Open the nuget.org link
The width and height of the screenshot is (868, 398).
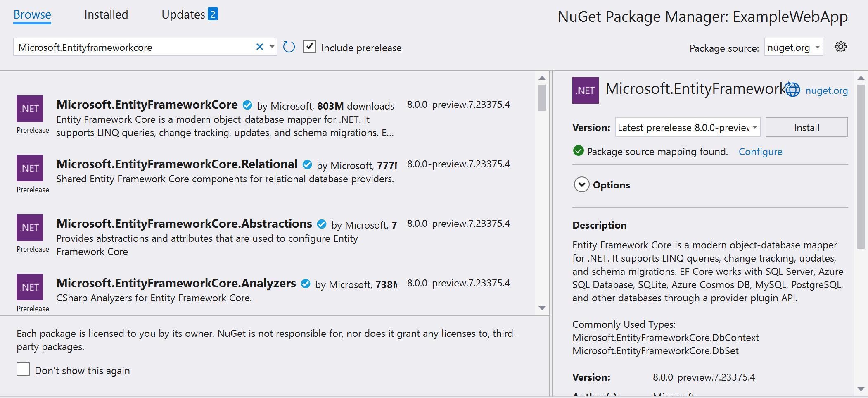[x=826, y=91]
